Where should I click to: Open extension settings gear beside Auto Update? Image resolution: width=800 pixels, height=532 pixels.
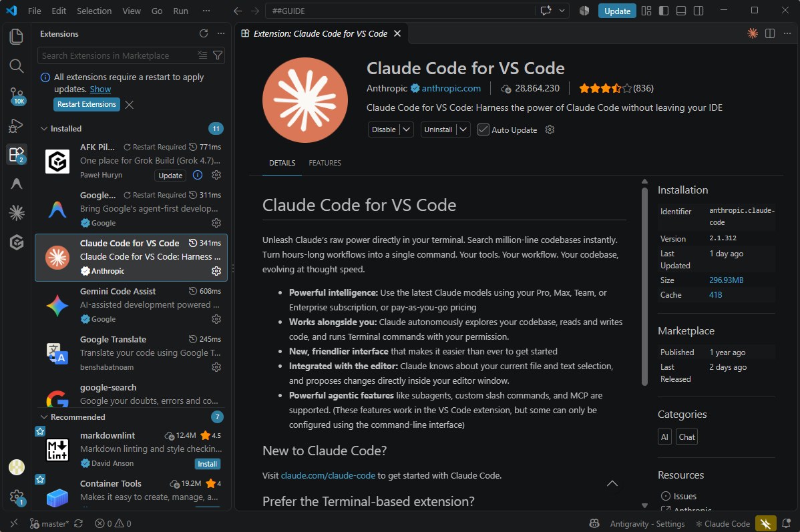pos(550,129)
